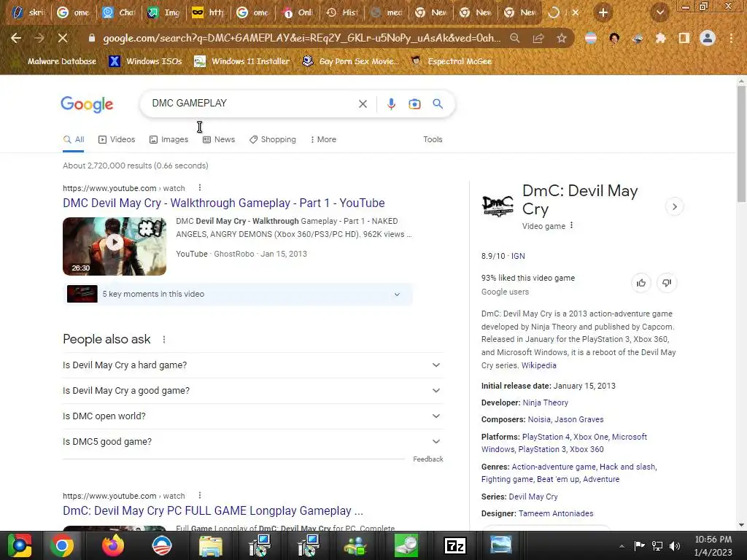This screenshot has height=560, width=747.
Task: Open a new browser tab
Action: [x=603, y=12]
